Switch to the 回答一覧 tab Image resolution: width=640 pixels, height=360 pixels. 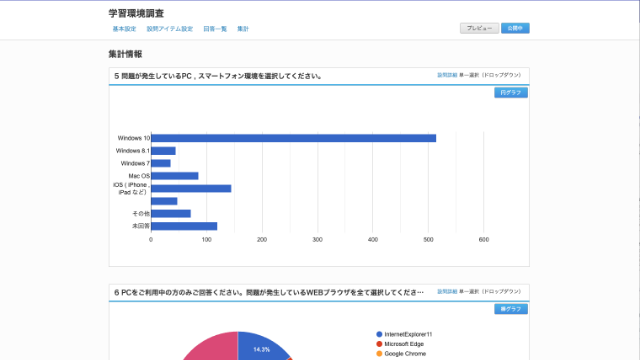(215, 29)
